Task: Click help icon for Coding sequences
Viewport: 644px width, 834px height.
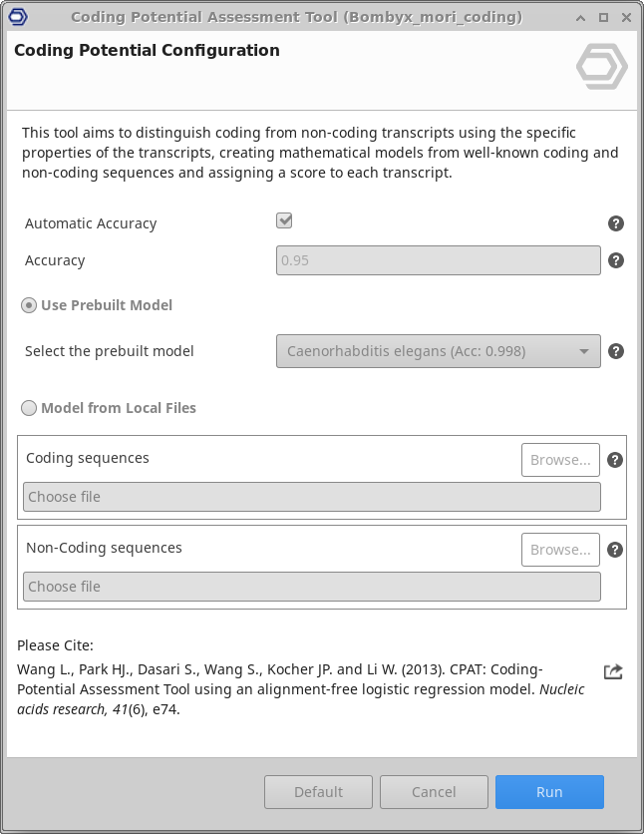Action: tap(615, 460)
